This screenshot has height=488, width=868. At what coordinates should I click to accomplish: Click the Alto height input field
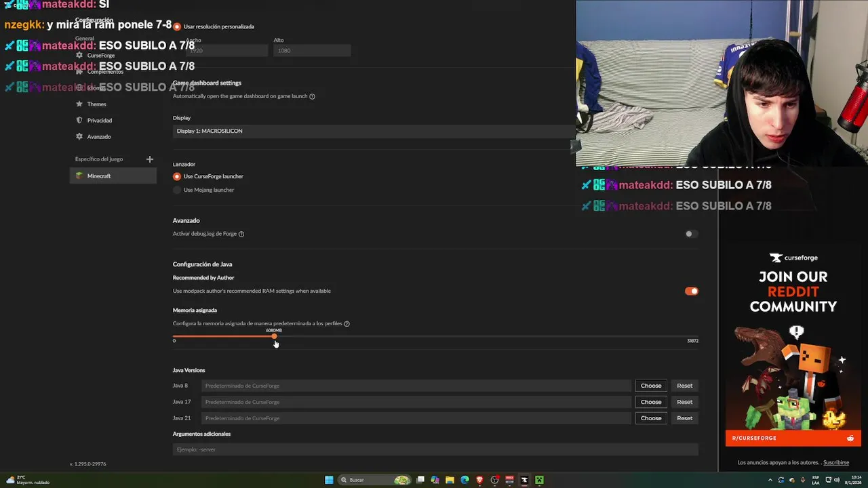tap(312, 51)
